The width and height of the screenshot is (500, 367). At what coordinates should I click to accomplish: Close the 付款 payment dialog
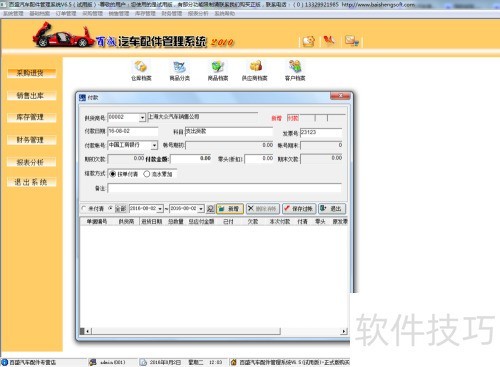[340, 96]
